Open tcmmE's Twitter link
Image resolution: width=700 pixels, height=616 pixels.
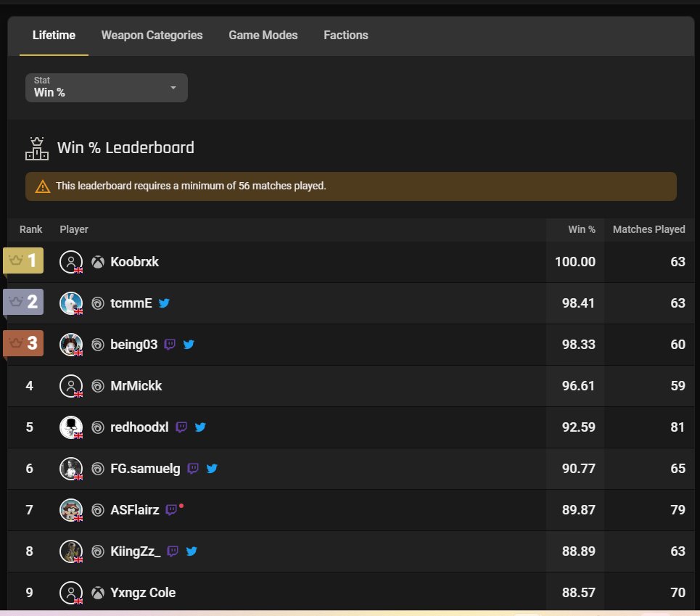pos(164,303)
